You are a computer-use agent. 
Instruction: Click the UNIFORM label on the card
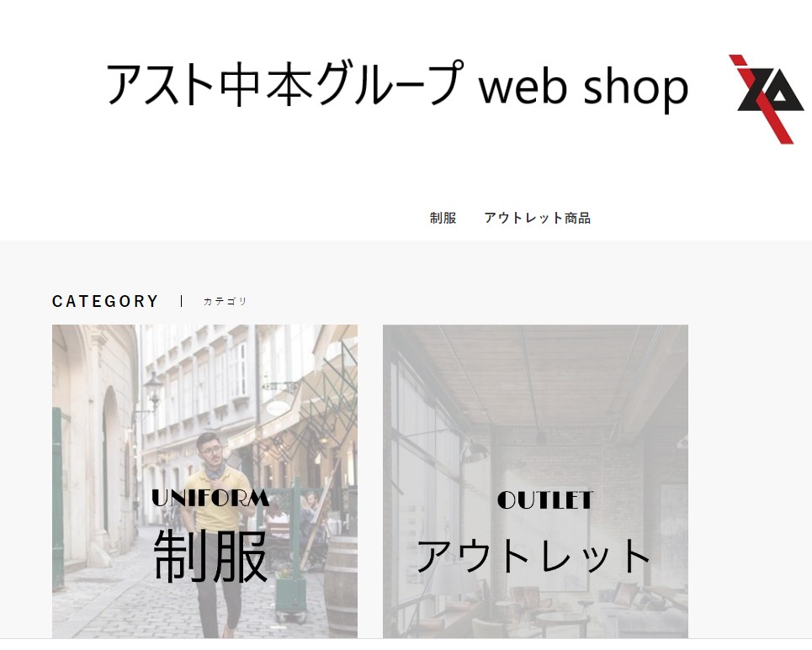pyautogui.click(x=210, y=499)
